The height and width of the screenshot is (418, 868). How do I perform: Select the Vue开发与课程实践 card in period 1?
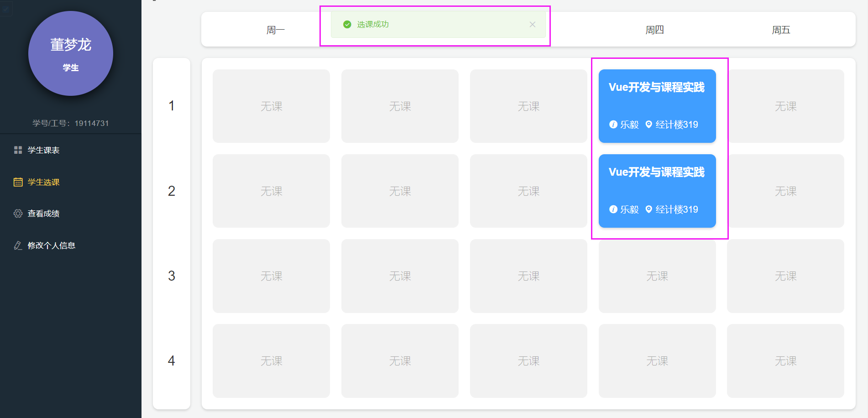coord(657,106)
